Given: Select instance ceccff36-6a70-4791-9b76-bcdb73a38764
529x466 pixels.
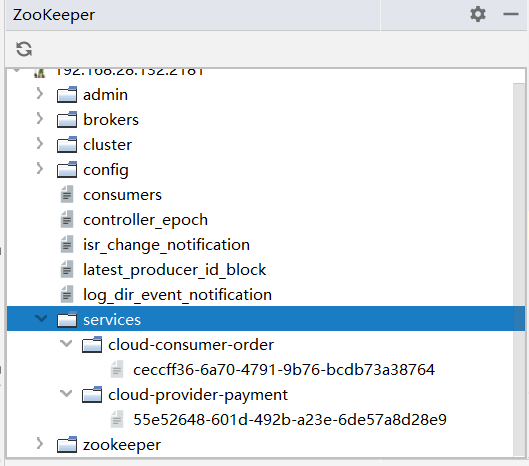Looking at the screenshot, I should click(x=284, y=369).
